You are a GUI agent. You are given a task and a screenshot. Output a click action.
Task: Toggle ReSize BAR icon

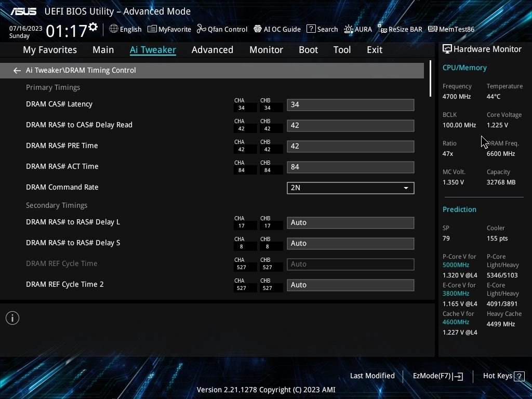tap(382, 29)
